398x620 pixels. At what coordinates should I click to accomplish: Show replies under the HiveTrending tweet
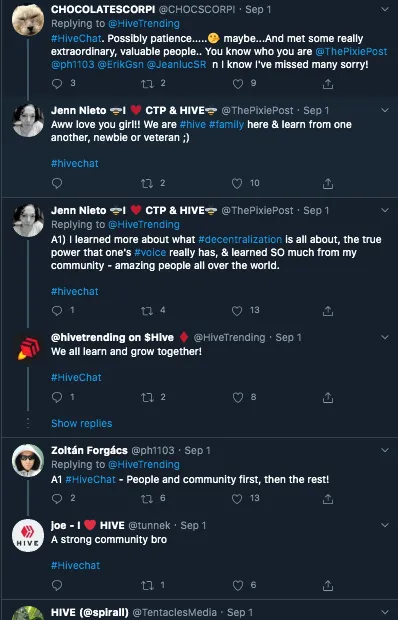click(82, 423)
